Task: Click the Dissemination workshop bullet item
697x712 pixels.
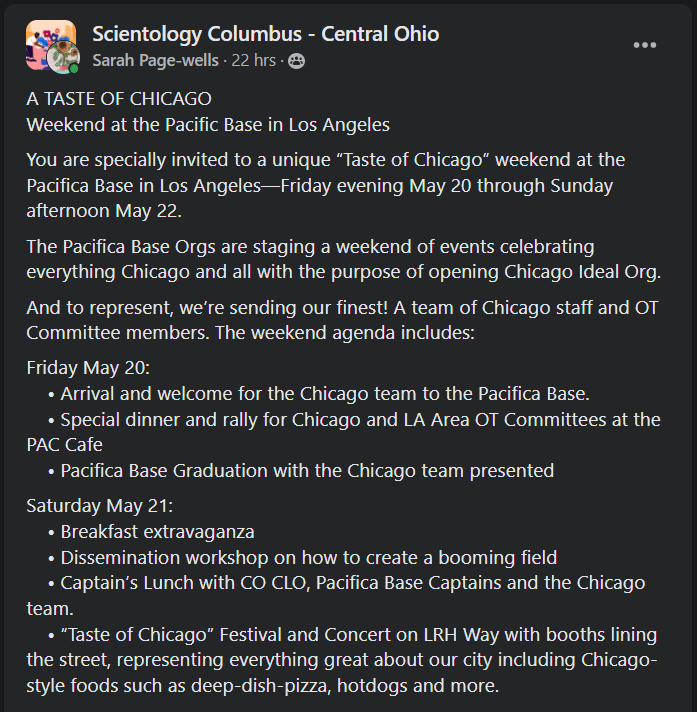Action: tap(302, 558)
